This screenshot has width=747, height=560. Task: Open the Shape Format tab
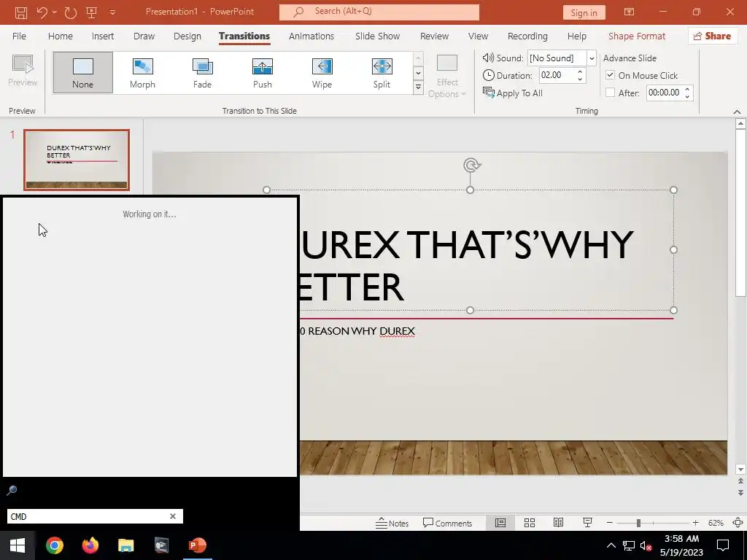pos(636,36)
